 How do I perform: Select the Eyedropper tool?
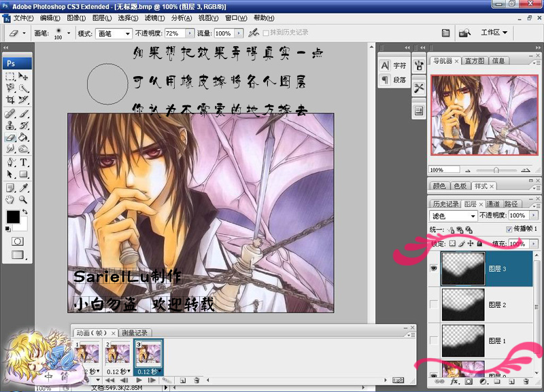[x=23, y=188]
